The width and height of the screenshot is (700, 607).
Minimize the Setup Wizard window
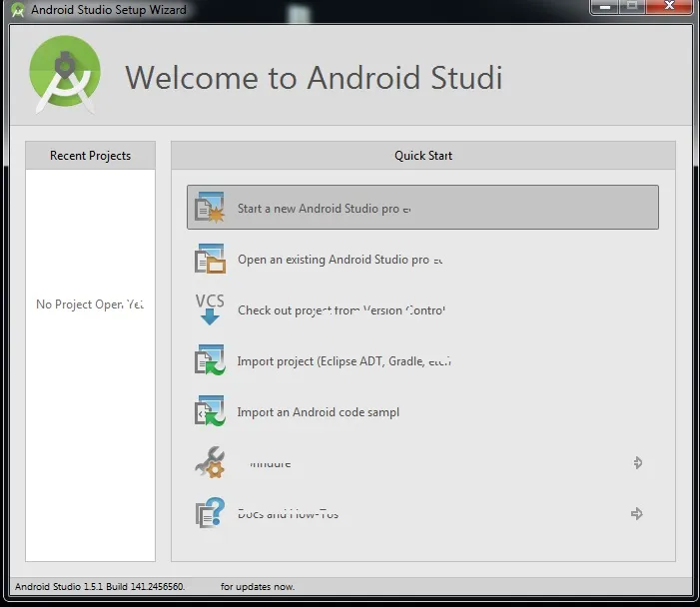tap(604, 7)
